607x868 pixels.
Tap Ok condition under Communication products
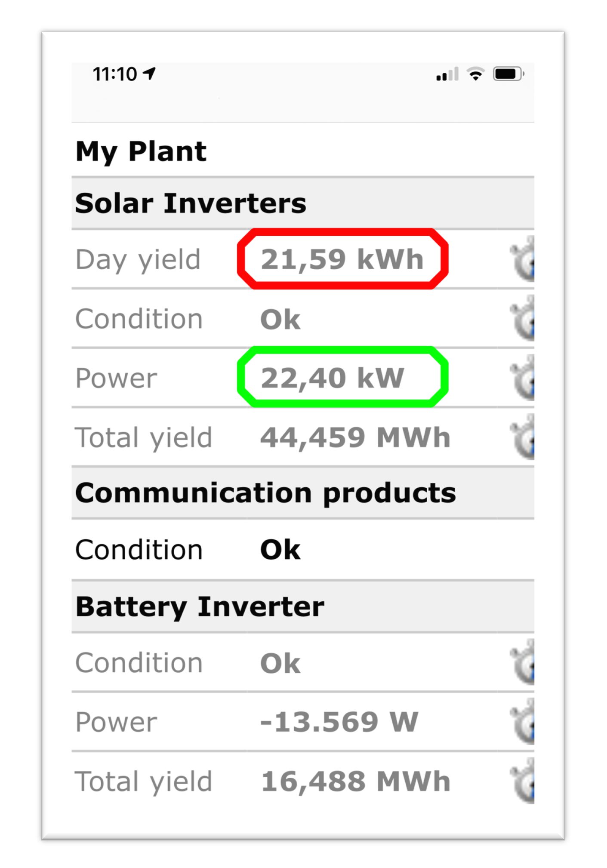click(280, 550)
